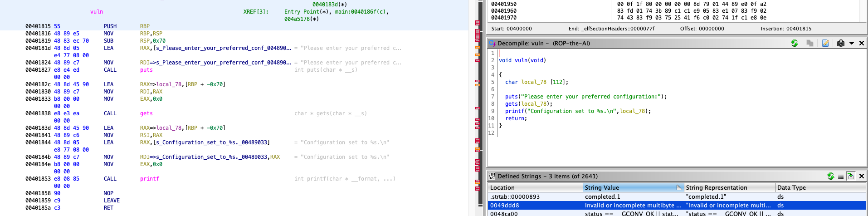Viewport: 868px width, 216px height.
Task: Click the make-selection list icon in Defined Strings
Action: [841, 176]
